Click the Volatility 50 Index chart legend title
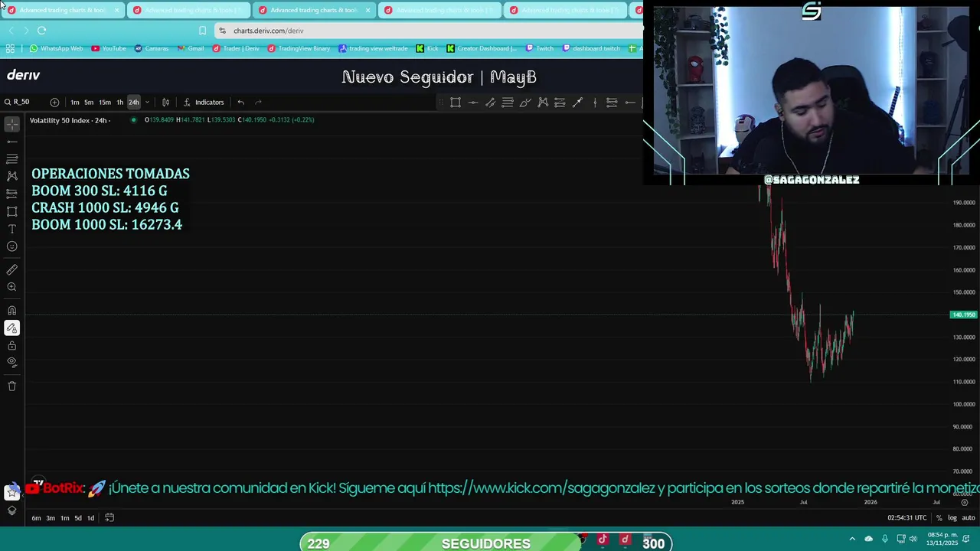The height and width of the screenshot is (551, 980). (x=70, y=120)
